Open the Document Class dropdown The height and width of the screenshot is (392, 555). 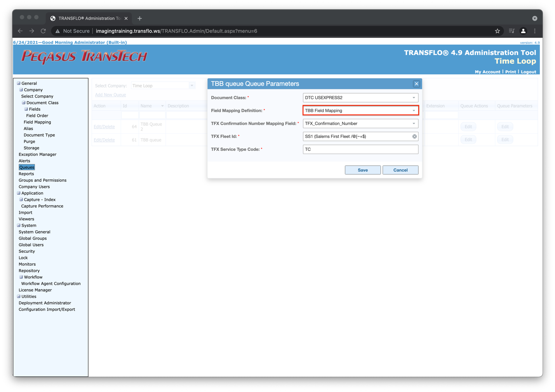tap(414, 98)
